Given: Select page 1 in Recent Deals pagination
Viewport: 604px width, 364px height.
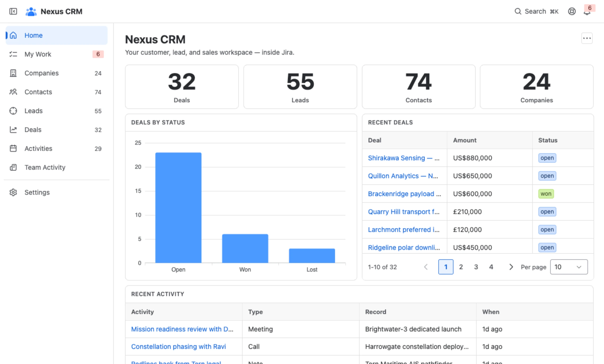Looking at the screenshot, I should tap(446, 267).
